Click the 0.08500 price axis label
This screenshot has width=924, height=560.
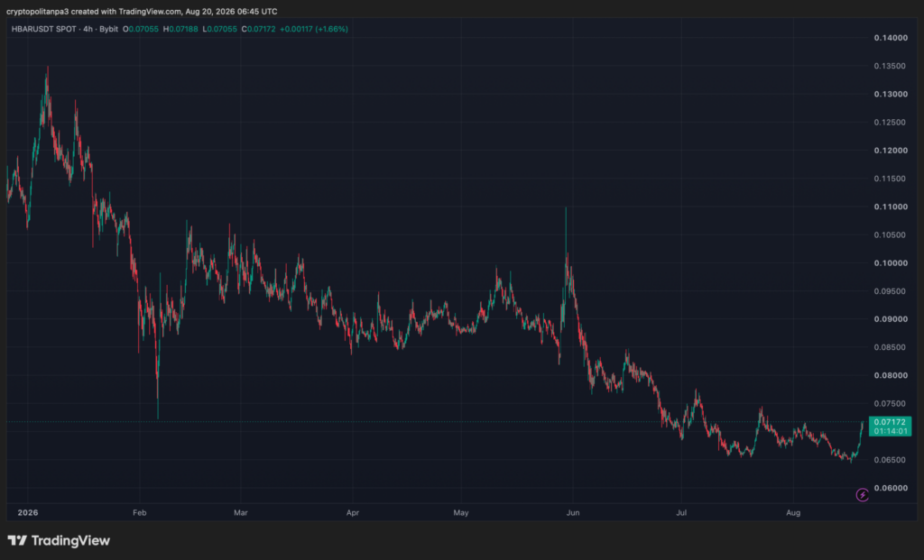click(891, 347)
